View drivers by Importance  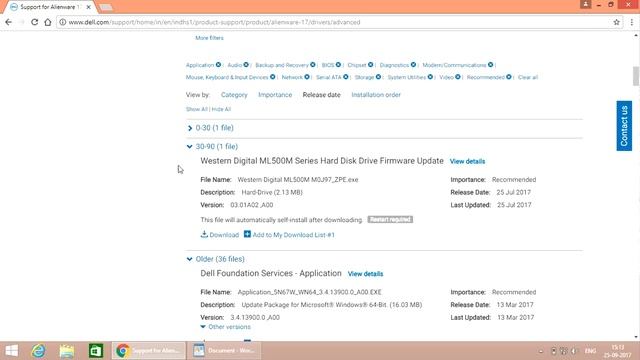click(x=275, y=95)
